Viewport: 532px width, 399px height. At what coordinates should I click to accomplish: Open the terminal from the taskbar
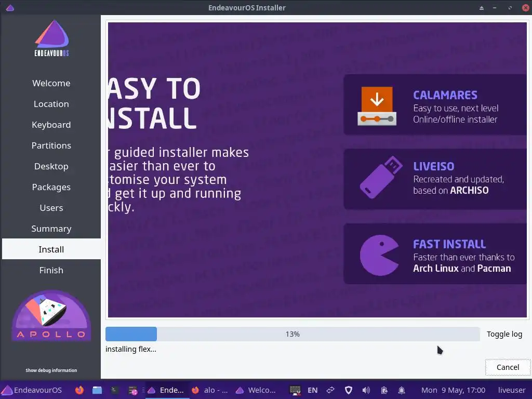(x=114, y=390)
